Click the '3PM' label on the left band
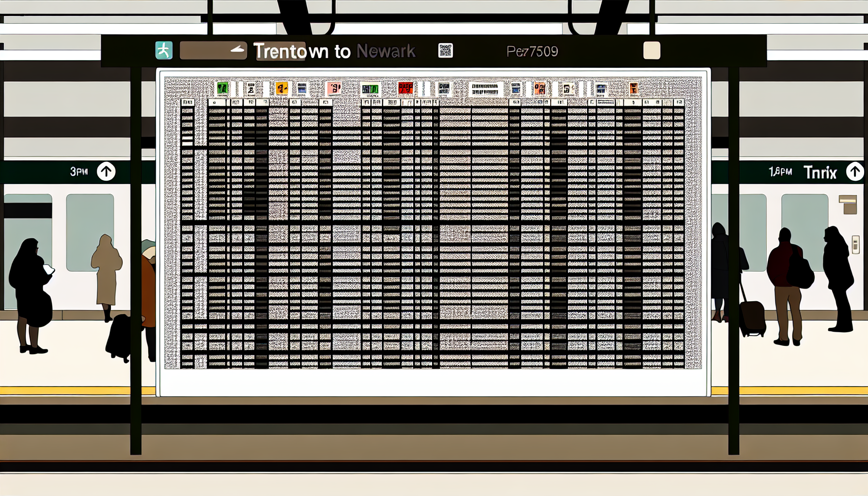Viewport: 868px width, 496px height. coord(79,171)
